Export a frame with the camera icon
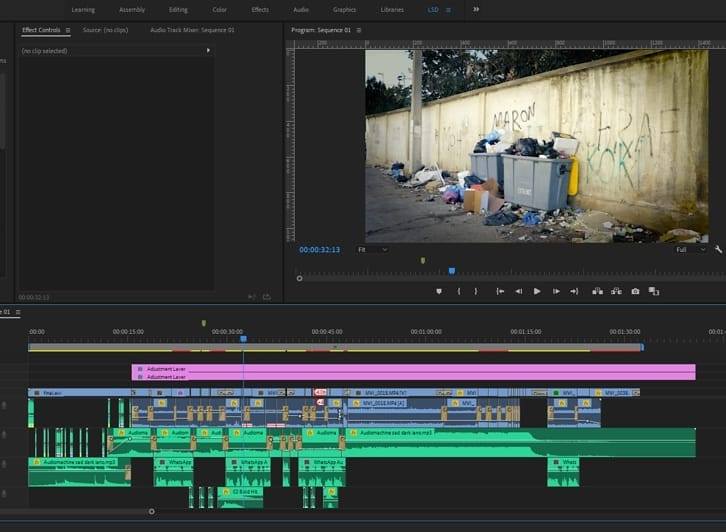The width and height of the screenshot is (726, 532). coord(635,291)
